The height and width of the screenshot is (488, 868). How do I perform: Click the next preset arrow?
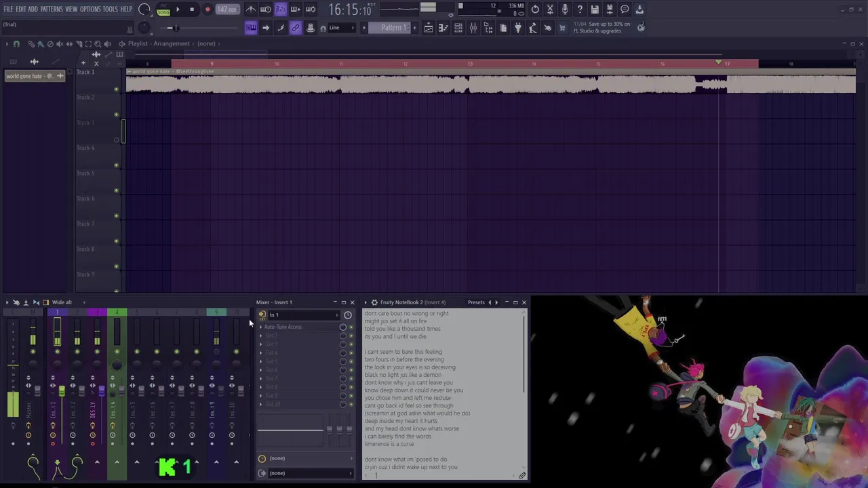tap(496, 302)
